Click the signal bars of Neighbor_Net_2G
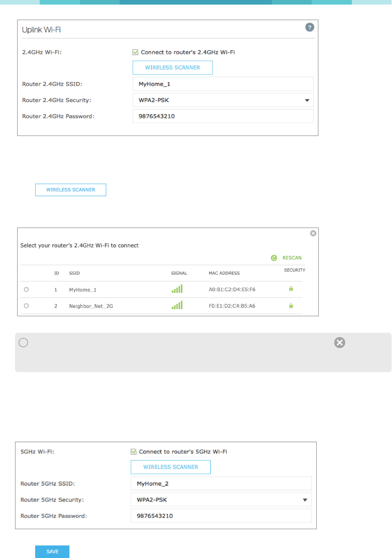Viewport: 392px width, 558px height. click(x=177, y=306)
